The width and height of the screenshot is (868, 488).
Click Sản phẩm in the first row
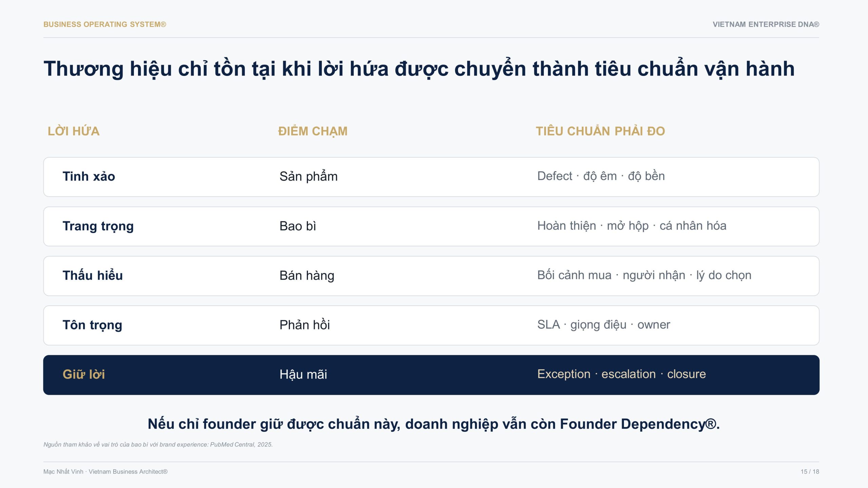[309, 177]
